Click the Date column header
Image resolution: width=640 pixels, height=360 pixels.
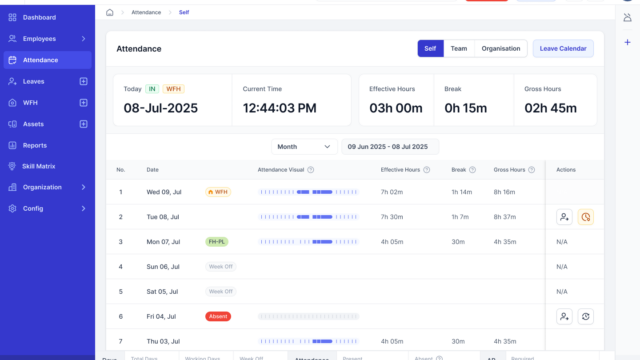pos(152,170)
